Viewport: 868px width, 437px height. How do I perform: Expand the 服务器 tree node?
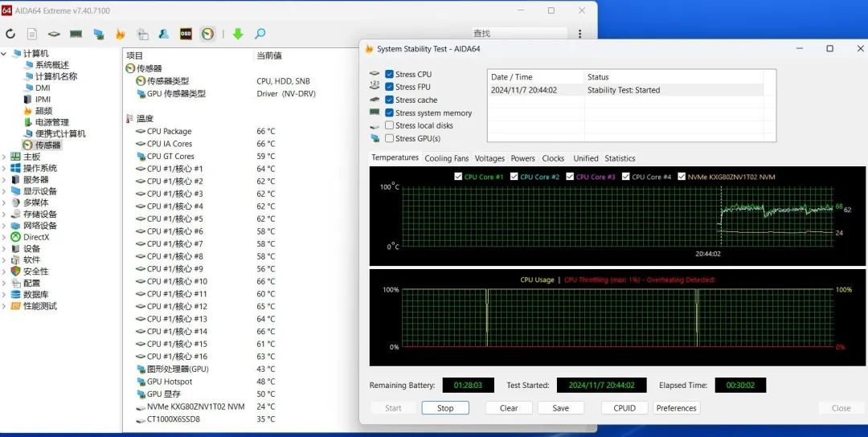(5, 180)
